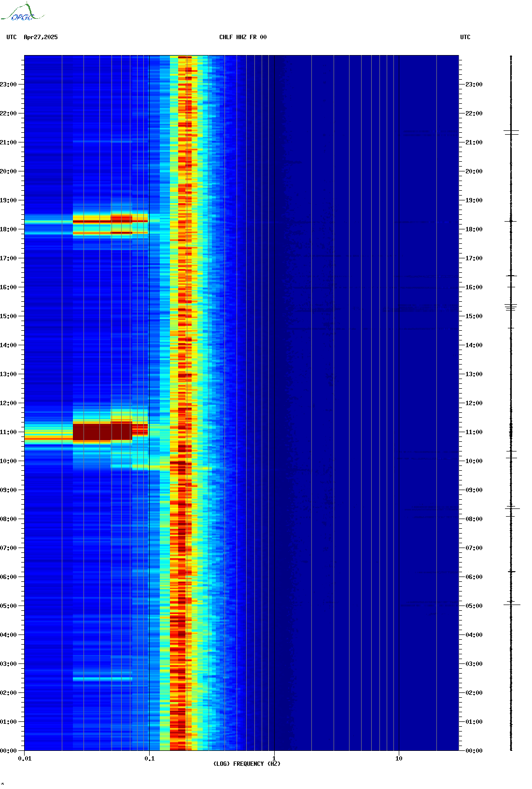Click 19:00 on the left time axis

(8, 200)
